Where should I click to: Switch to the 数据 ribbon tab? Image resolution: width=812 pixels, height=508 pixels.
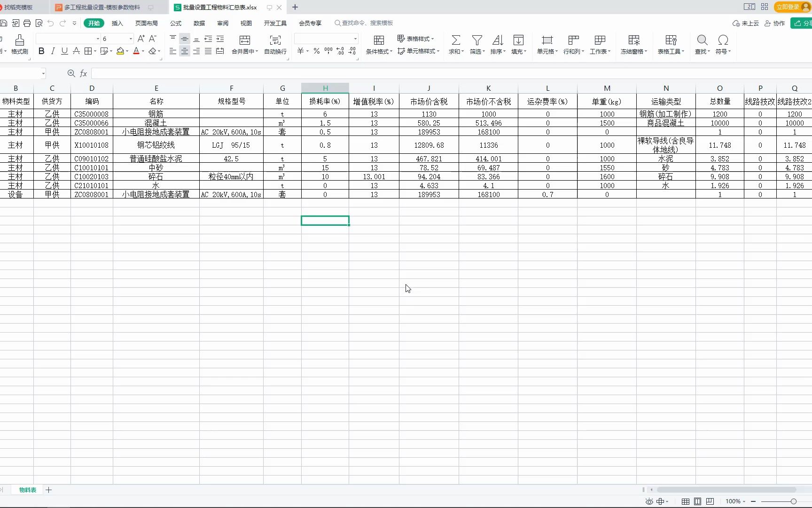[x=198, y=23]
